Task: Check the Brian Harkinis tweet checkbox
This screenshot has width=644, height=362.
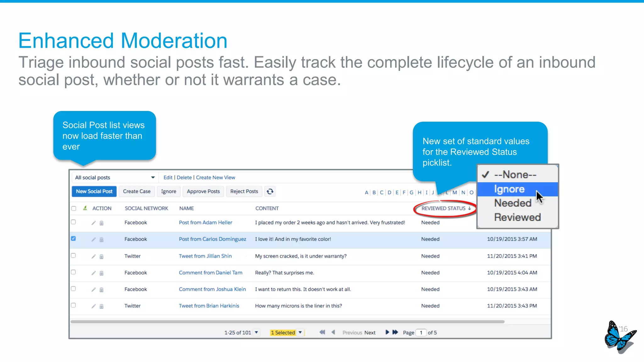Action: [74, 305]
